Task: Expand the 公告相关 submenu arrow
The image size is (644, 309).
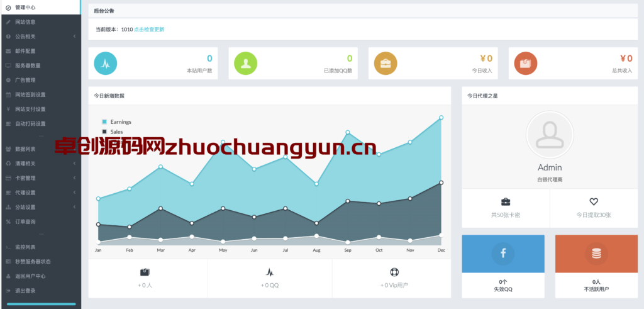Action: click(74, 37)
